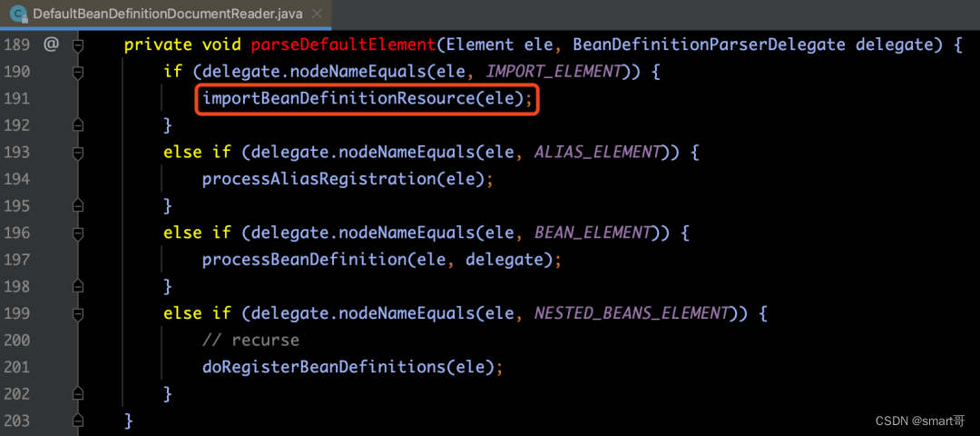Collapse the if block fold at line 190
980x436 pixels.
[x=78, y=73]
